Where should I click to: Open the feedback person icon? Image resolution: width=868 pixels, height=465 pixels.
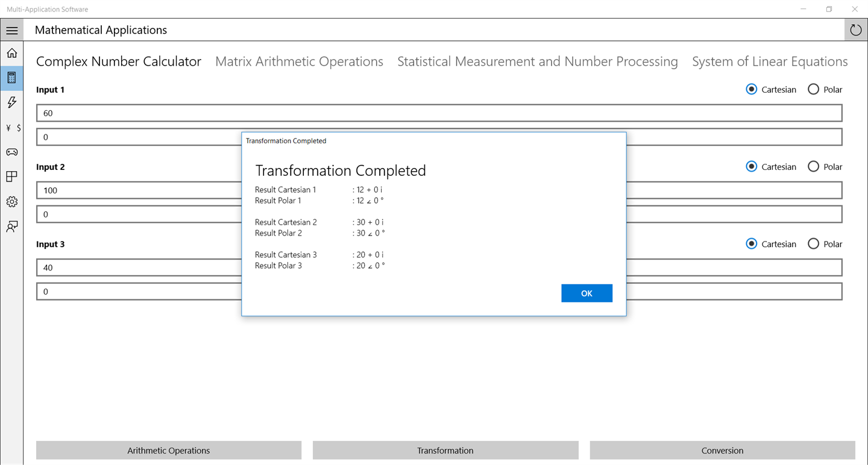click(11, 226)
